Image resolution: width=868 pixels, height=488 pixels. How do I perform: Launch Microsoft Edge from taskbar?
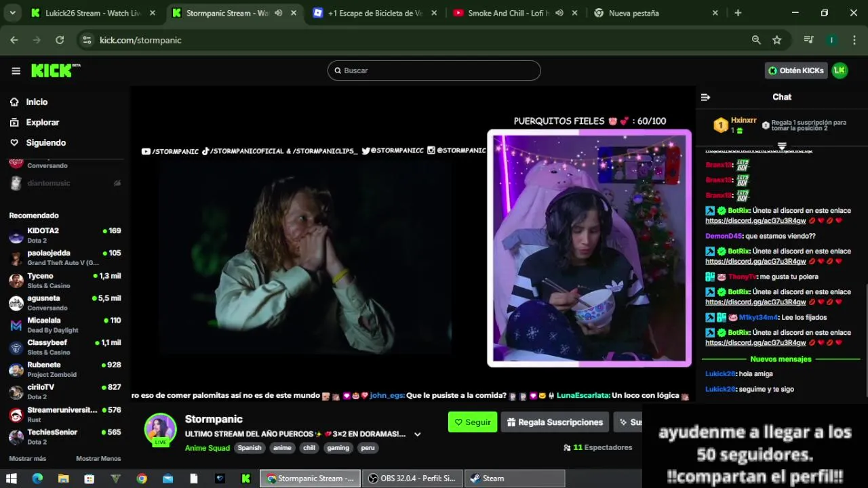tap(37, 479)
